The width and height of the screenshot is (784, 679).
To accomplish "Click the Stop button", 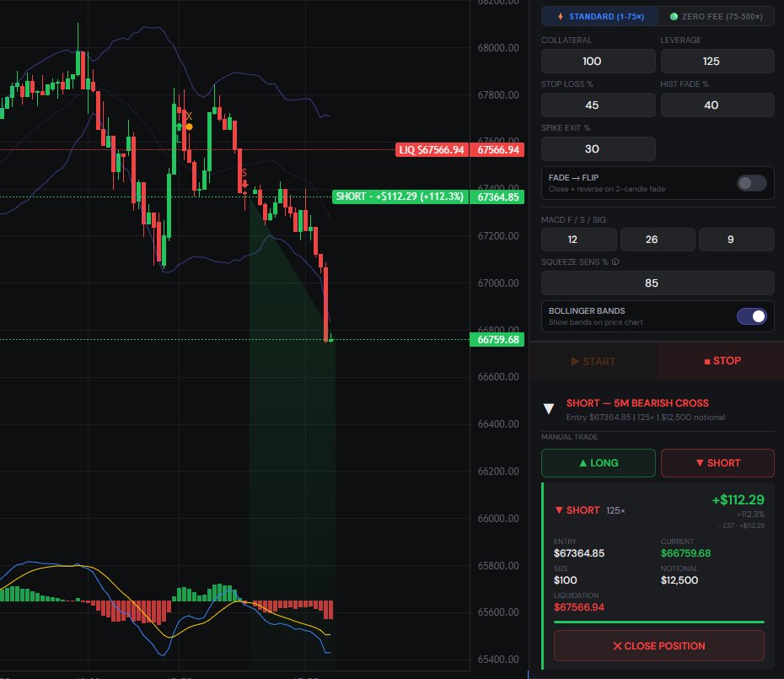I will pyautogui.click(x=722, y=361).
